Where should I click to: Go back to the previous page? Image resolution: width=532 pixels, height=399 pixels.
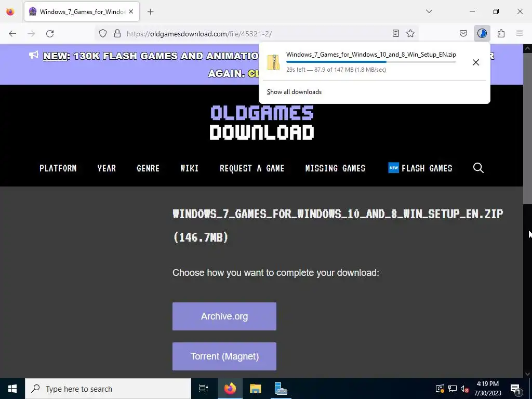[12, 34]
